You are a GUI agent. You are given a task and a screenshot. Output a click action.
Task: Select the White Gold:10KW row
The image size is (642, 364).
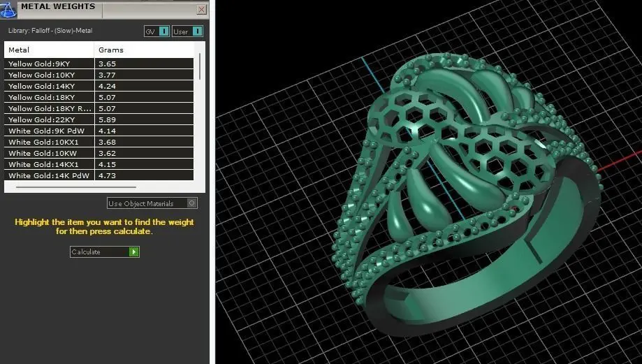click(x=99, y=153)
